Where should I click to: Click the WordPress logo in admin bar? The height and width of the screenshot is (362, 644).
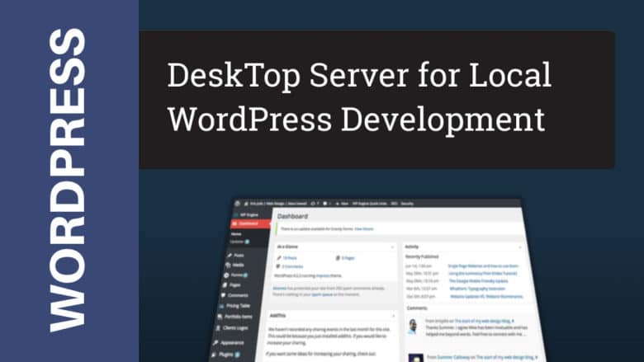coord(237,204)
